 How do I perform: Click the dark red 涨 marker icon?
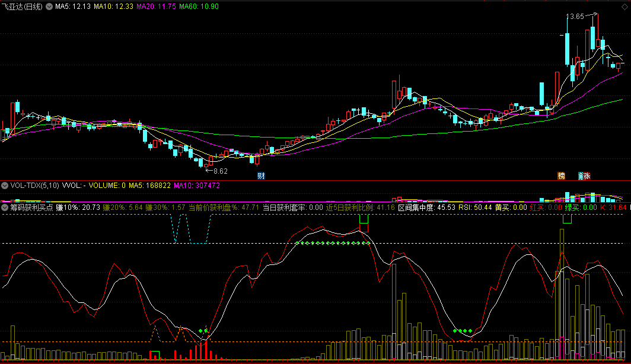point(587,175)
